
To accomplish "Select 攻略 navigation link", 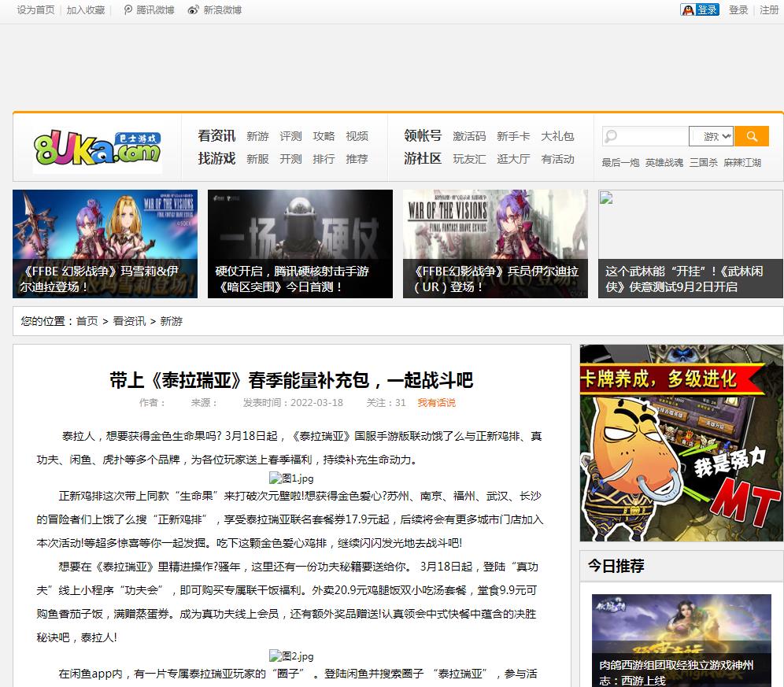I will 324,136.
